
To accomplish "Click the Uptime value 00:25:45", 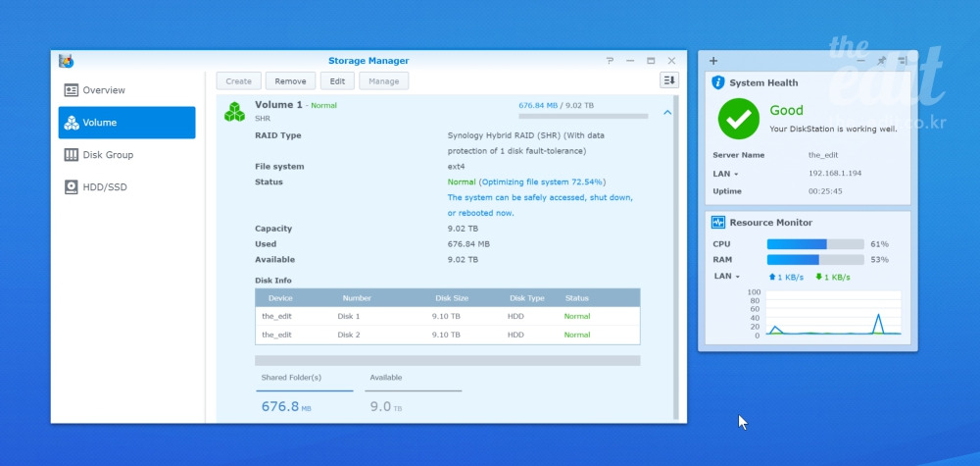I will click(825, 191).
